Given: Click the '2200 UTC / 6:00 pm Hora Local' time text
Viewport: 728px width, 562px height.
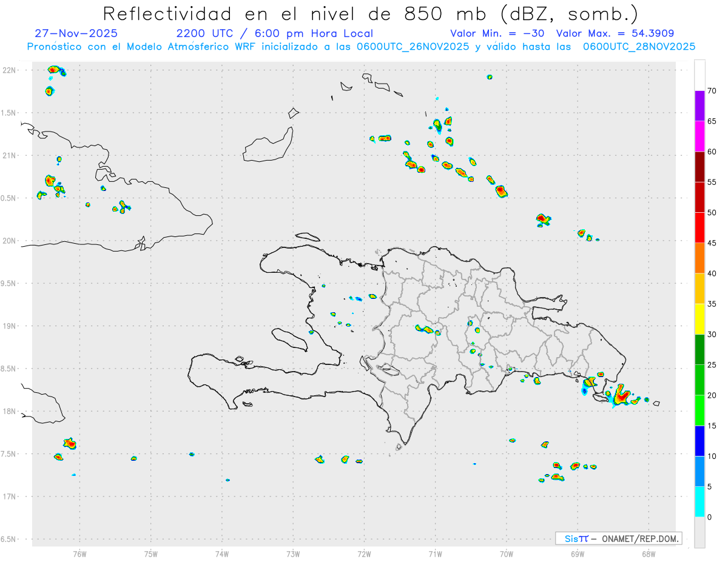Looking at the screenshot, I should [275, 33].
